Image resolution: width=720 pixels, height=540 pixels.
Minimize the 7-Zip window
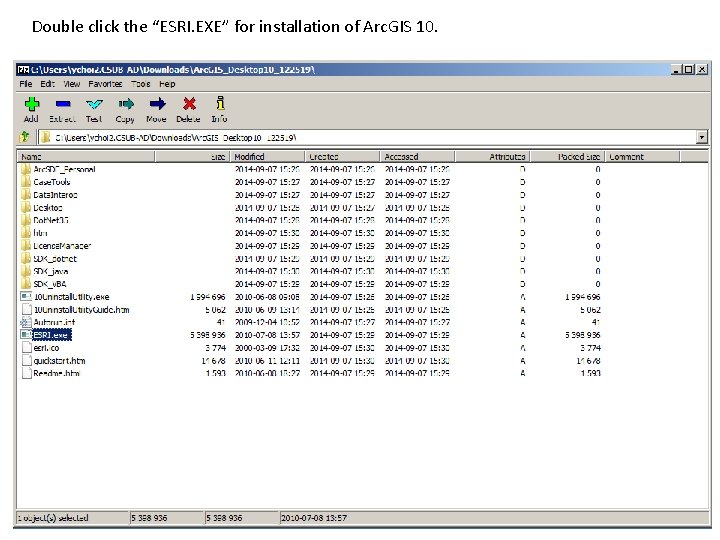pos(675,70)
